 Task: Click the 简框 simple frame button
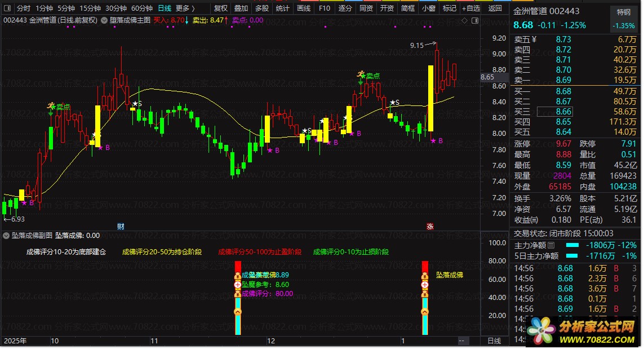coord(408,8)
